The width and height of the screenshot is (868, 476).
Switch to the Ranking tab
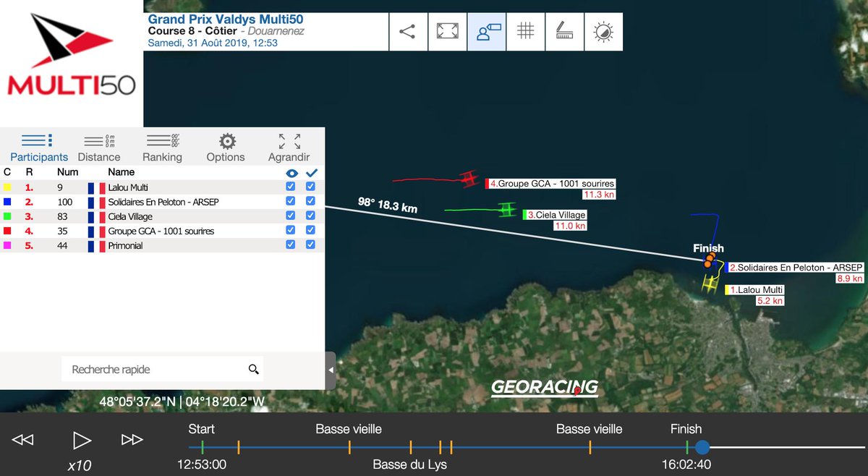(162, 148)
